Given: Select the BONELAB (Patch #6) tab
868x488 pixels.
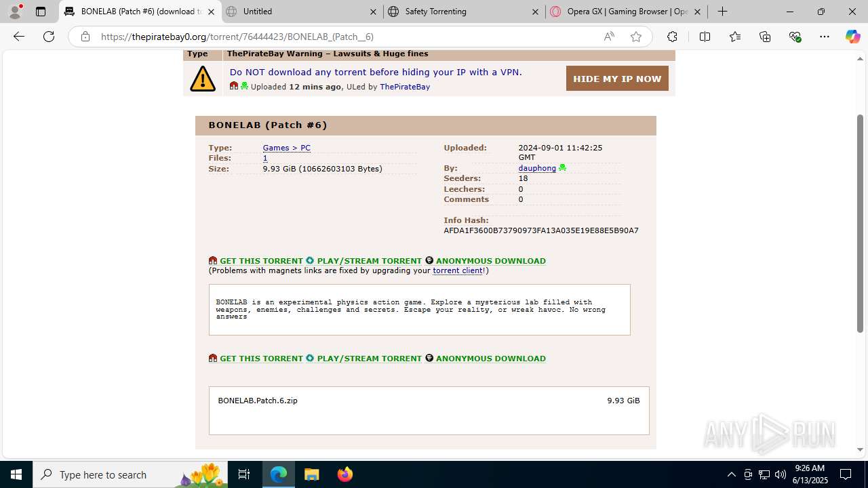Looking at the screenshot, I should click(139, 12).
